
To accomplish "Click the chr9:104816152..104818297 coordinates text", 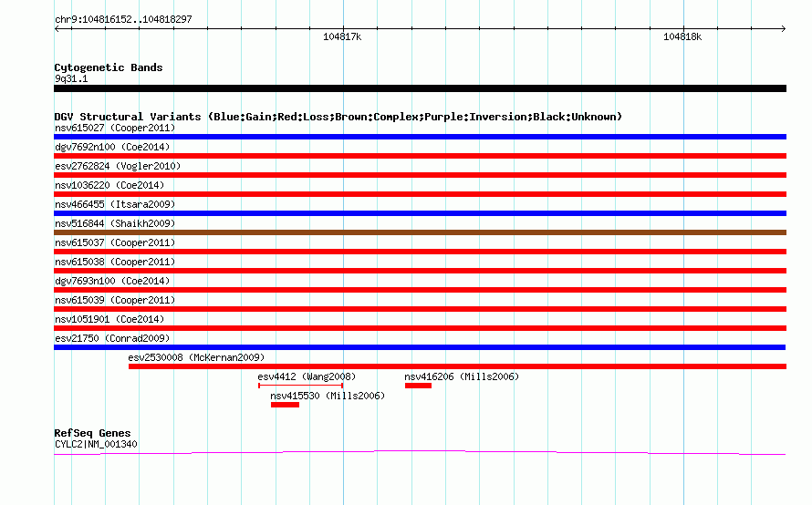I will [x=123, y=20].
